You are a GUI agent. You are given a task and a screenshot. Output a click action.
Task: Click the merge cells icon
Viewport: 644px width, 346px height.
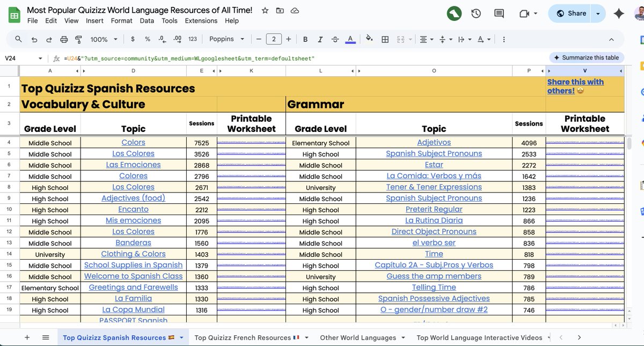(400, 39)
